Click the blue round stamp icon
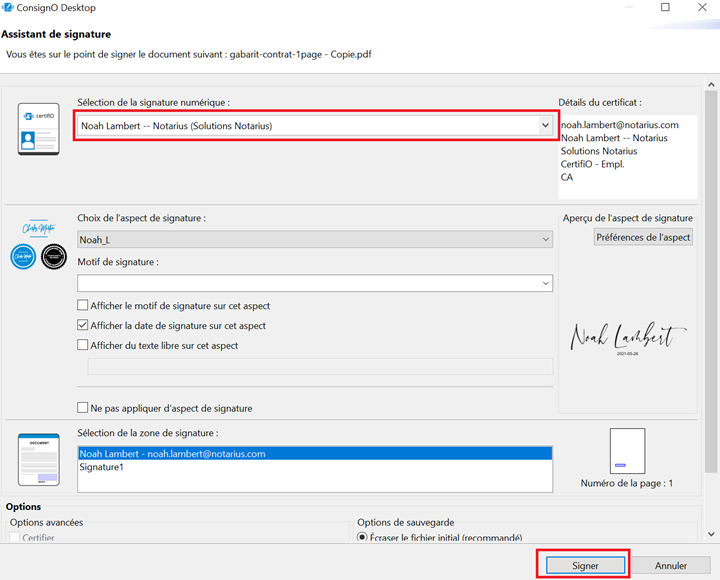720x580 pixels. 23,257
